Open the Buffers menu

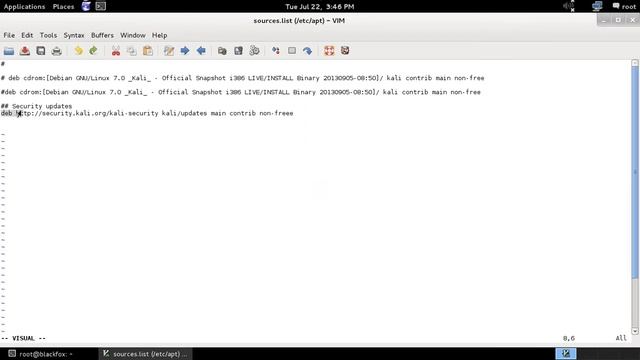click(102, 36)
